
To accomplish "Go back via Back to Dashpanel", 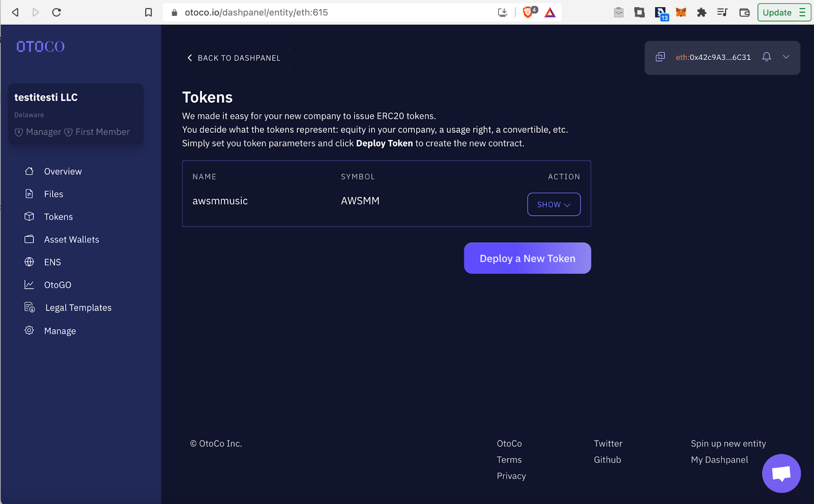I will 234,58.
